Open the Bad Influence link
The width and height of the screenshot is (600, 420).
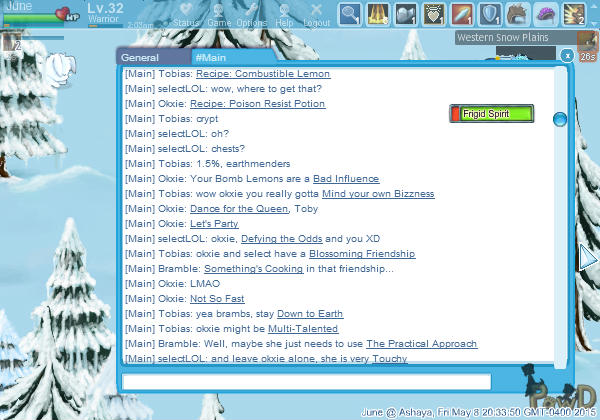[x=346, y=179]
